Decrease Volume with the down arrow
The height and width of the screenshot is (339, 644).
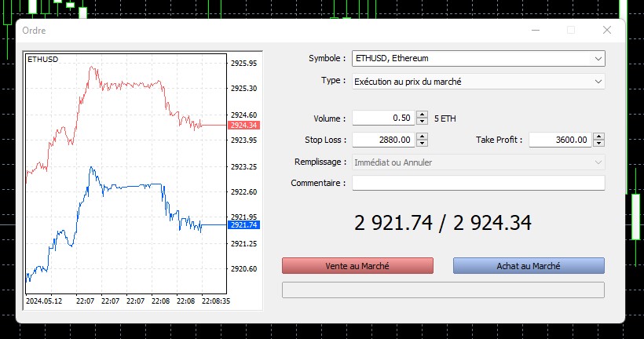422,122
